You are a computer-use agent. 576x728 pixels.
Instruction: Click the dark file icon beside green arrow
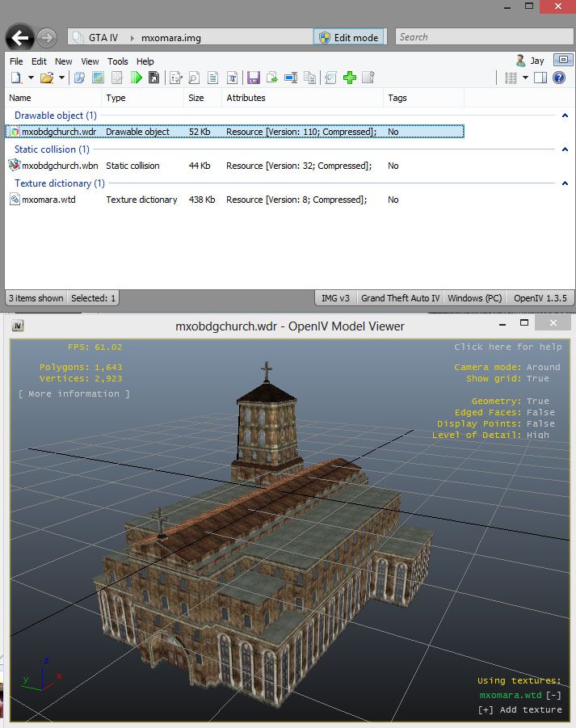(x=153, y=78)
